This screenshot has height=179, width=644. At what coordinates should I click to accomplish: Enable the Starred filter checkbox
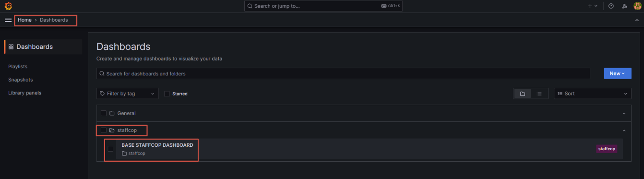[167, 94]
